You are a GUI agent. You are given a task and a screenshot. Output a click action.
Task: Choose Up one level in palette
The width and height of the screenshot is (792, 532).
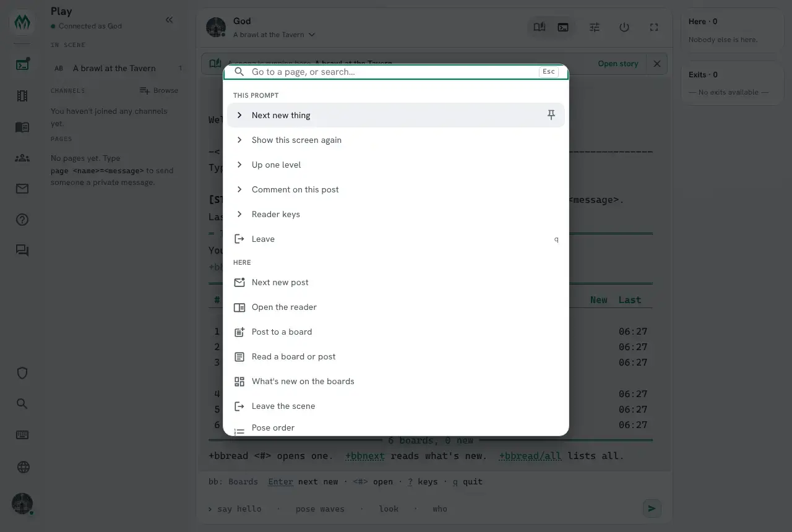[396, 165]
